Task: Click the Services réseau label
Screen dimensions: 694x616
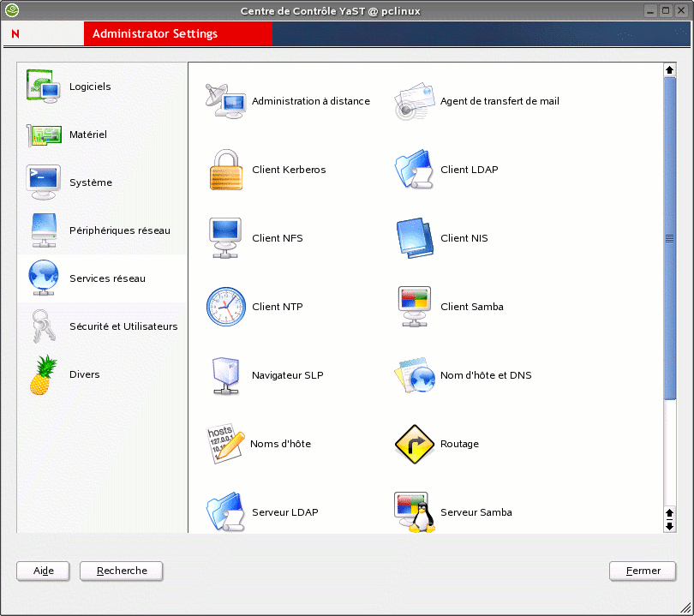Action: pos(107,278)
